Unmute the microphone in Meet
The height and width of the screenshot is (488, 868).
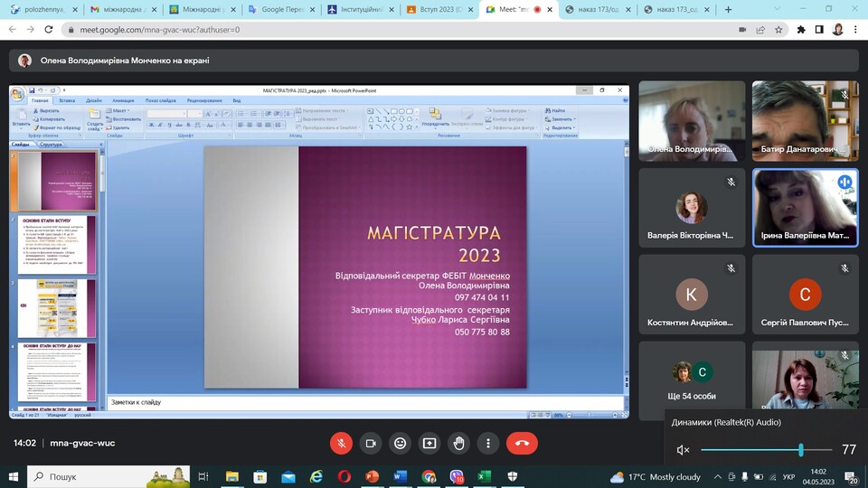[341, 443]
